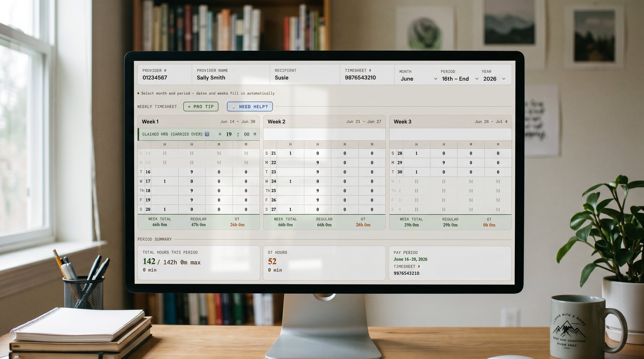This screenshot has width=644, height=359.
Task: Click the Jun 26 - Jul 4 date range
Action: point(491,121)
